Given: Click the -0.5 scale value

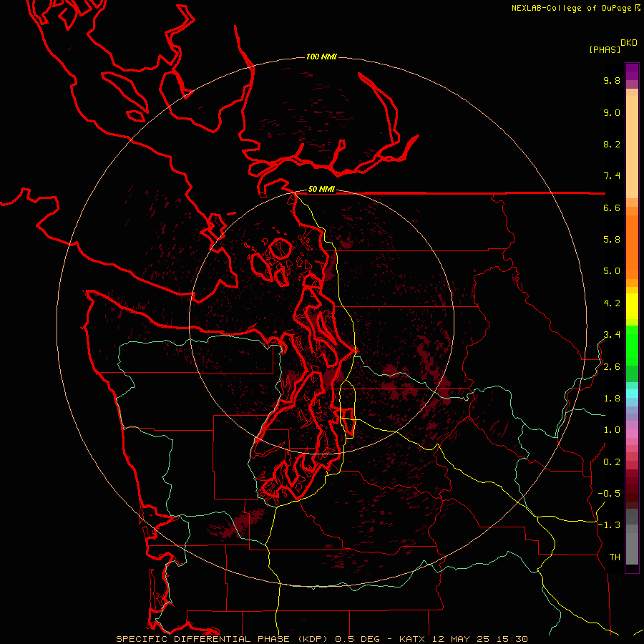Looking at the screenshot, I should tap(609, 494).
